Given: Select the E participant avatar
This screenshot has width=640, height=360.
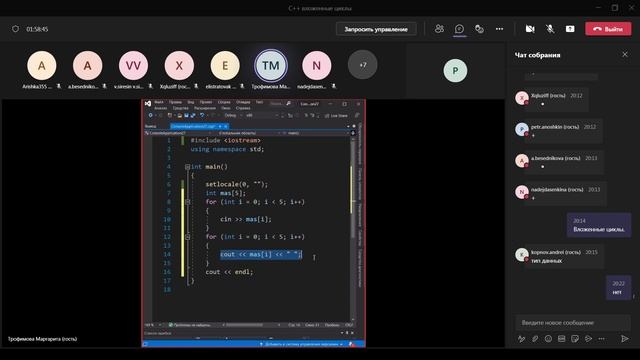Looking at the screenshot, I should pyautogui.click(x=225, y=65).
